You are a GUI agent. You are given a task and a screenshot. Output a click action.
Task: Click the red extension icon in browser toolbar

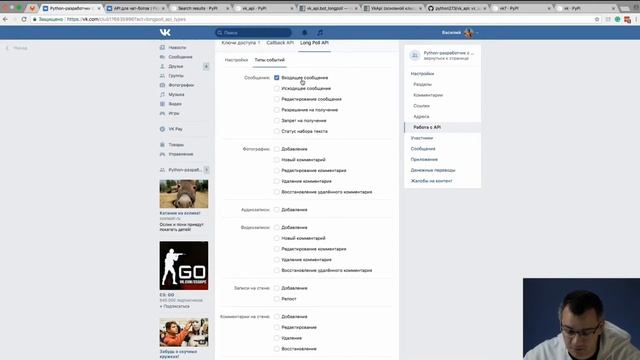[627, 19]
